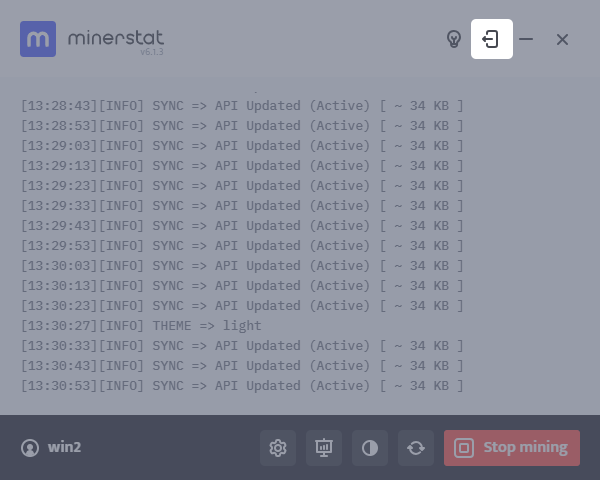Toggle the light/dark theme contrast icon

[x=370, y=448]
